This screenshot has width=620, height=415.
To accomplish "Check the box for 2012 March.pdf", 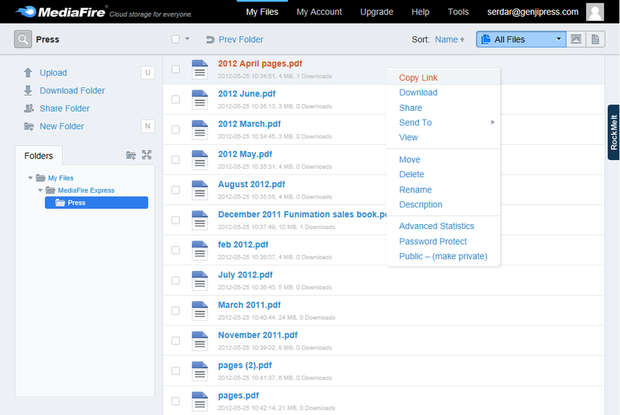I will (176, 130).
